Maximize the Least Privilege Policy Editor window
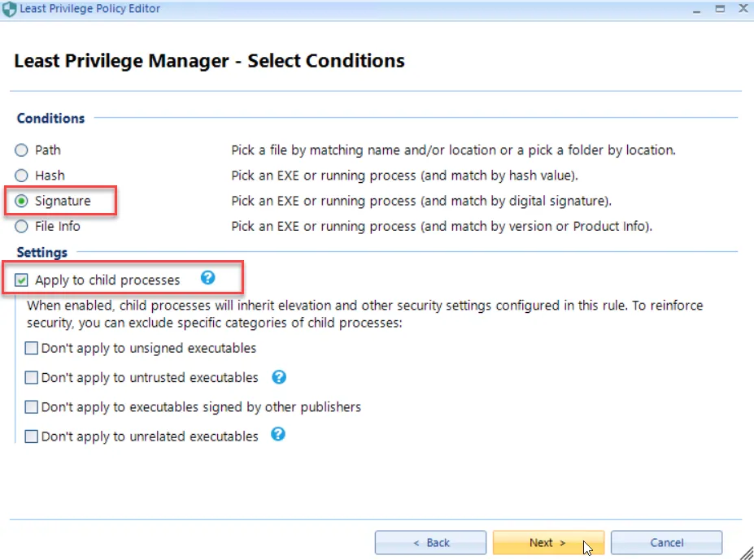Viewport: 754px width, 560px height. click(721, 8)
